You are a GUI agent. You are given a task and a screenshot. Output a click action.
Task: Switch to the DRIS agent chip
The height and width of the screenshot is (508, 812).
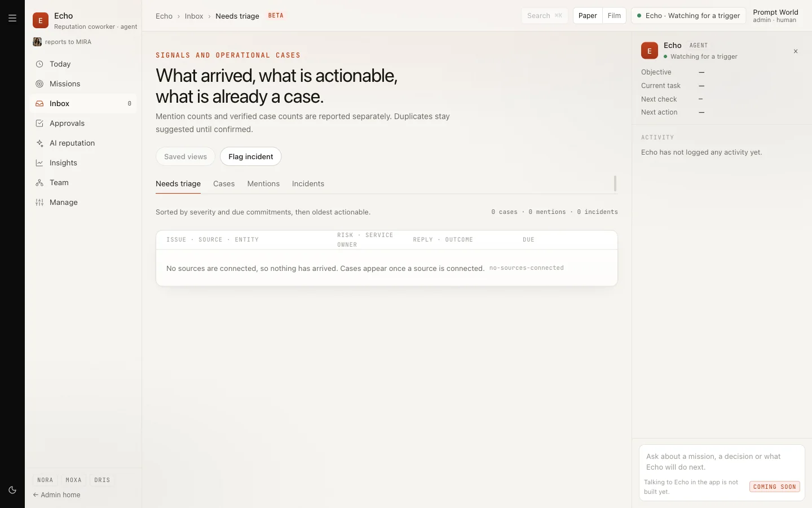coord(102,480)
